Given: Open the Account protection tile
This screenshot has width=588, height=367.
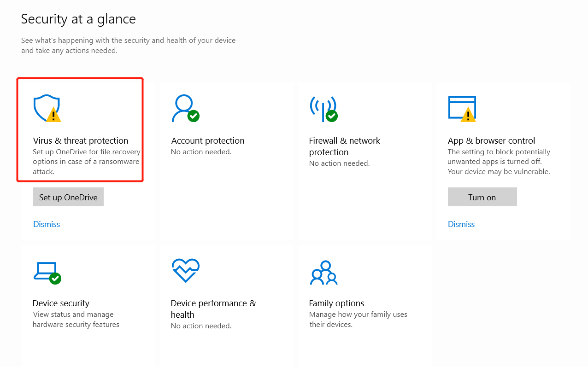Looking at the screenshot, I should tap(226, 161).
